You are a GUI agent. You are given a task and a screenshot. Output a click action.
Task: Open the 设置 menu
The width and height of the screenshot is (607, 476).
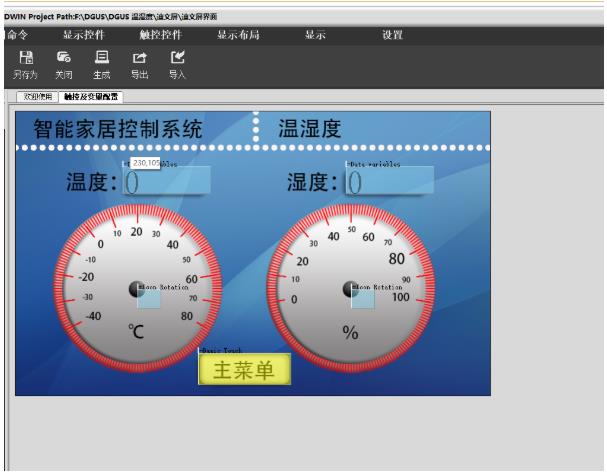(393, 35)
